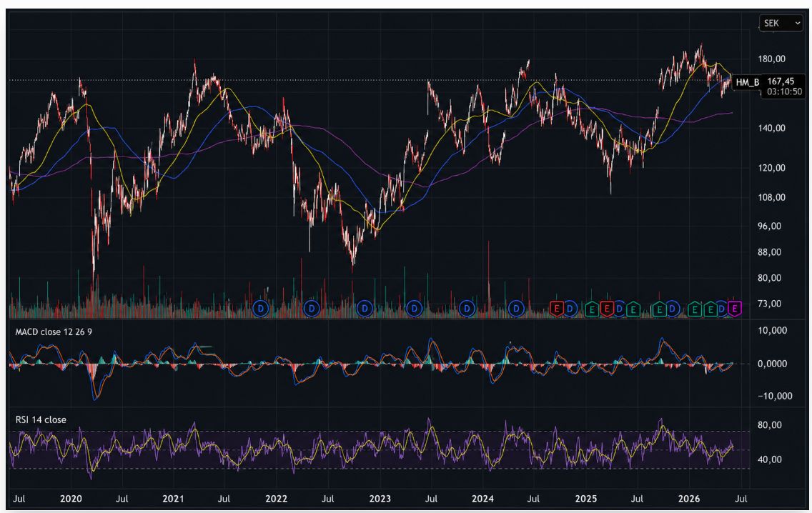Image resolution: width=812 pixels, height=513 pixels.
Task: Click the 2025 label on time axis
Action: click(x=585, y=499)
